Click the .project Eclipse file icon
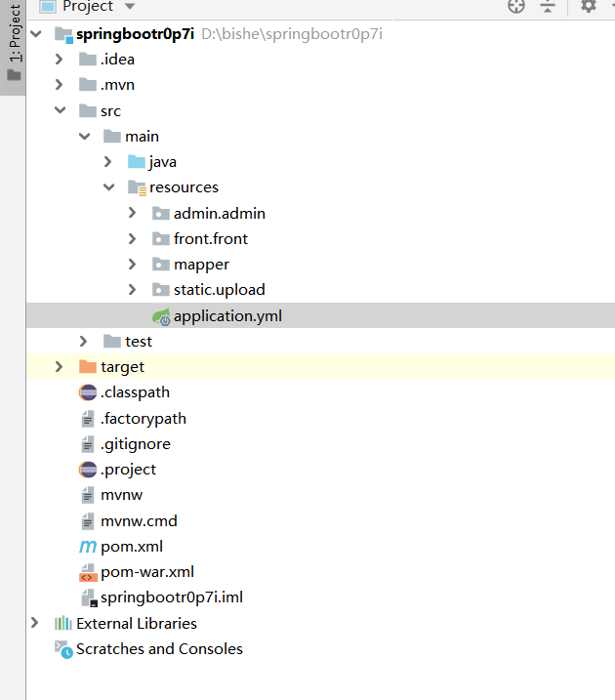The image size is (615, 700). point(88,470)
